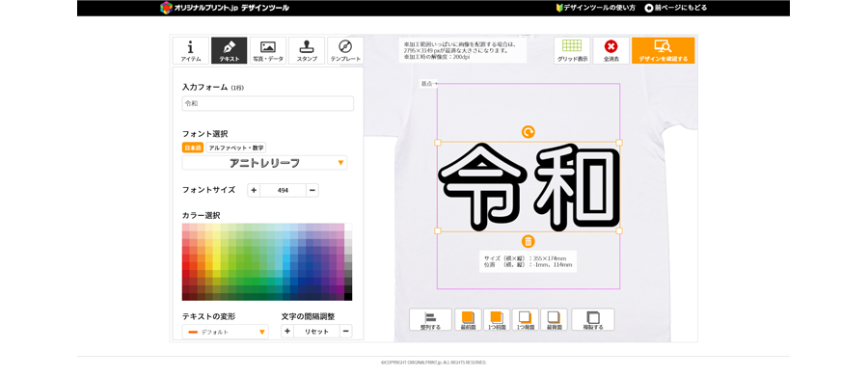Select the 日本語 font category
This screenshot has height=377, width=868.
(x=193, y=148)
